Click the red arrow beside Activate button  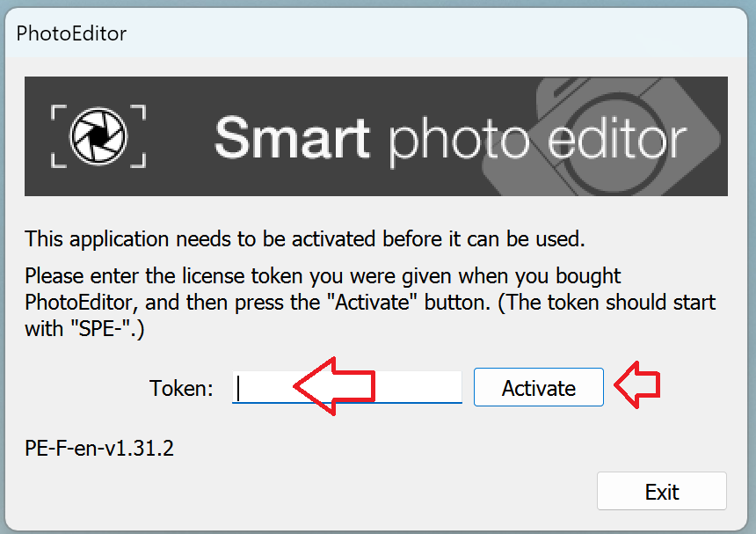click(x=637, y=385)
